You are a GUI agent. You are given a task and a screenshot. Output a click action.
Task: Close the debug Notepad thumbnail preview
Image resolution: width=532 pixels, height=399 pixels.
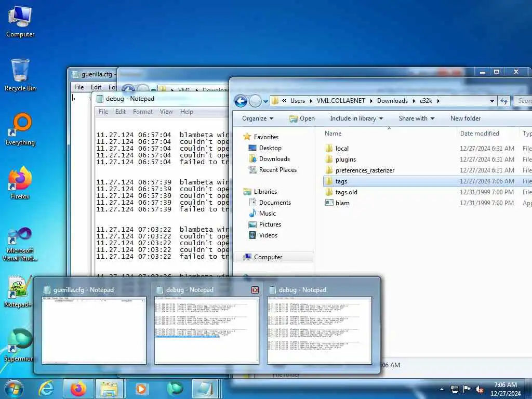pos(255,290)
